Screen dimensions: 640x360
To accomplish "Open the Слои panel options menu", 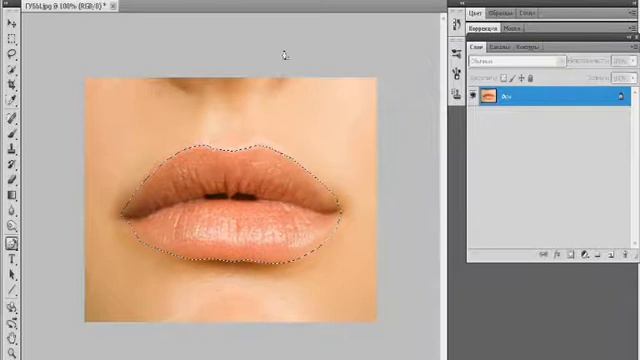I will [x=633, y=47].
